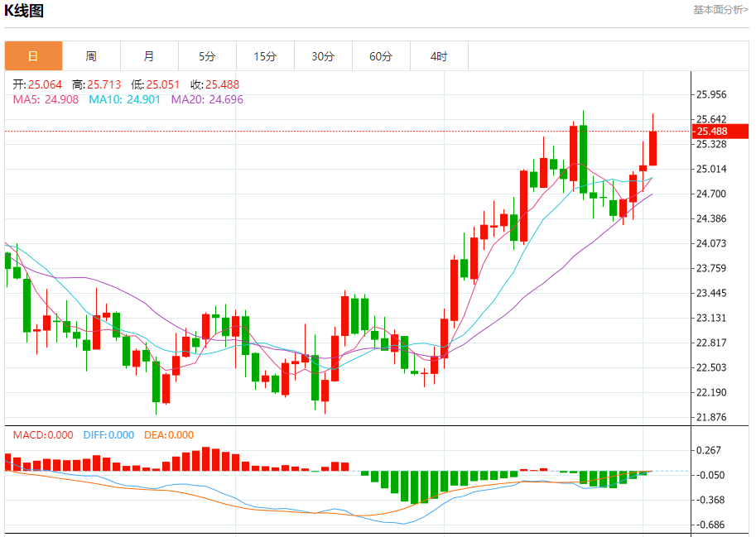Click the -0.368 MACD axis label
Viewport: 756px width, 537px height.
tap(710, 500)
